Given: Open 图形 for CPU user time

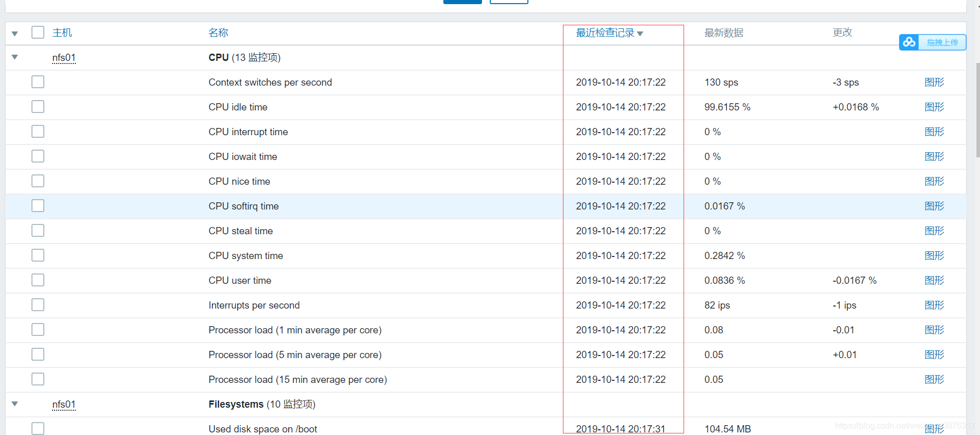Looking at the screenshot, I should (x=934, y=280).
